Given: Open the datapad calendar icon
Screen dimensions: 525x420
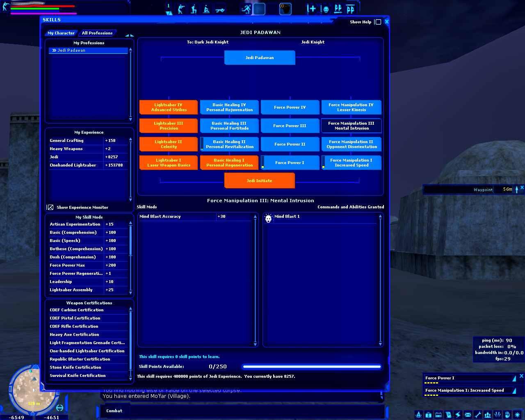Looking at the screenshot, I should click(x=438, y=415).
